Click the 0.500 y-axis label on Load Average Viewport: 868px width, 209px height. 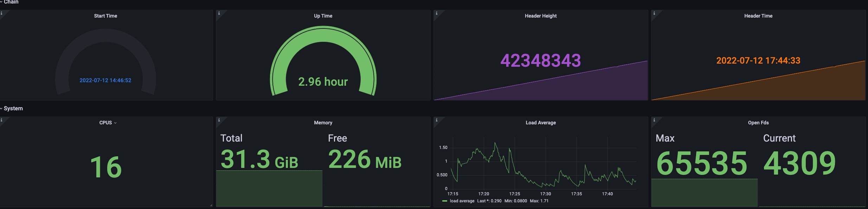[x=442, y=175]
